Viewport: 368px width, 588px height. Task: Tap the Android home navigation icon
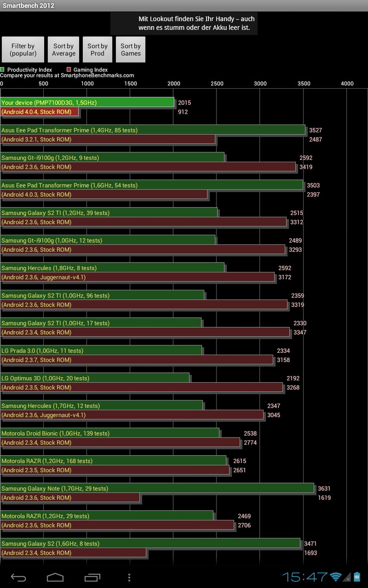click(55, 577)
